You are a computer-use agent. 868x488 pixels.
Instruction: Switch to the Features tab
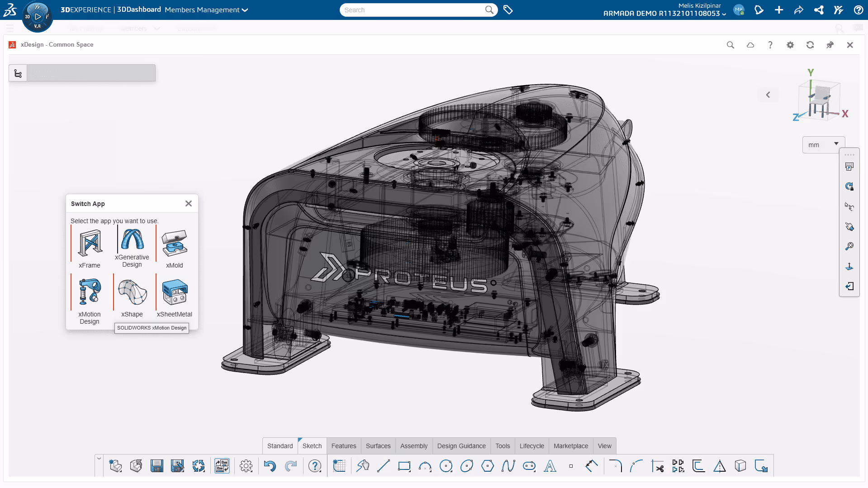tap(344, 446)
